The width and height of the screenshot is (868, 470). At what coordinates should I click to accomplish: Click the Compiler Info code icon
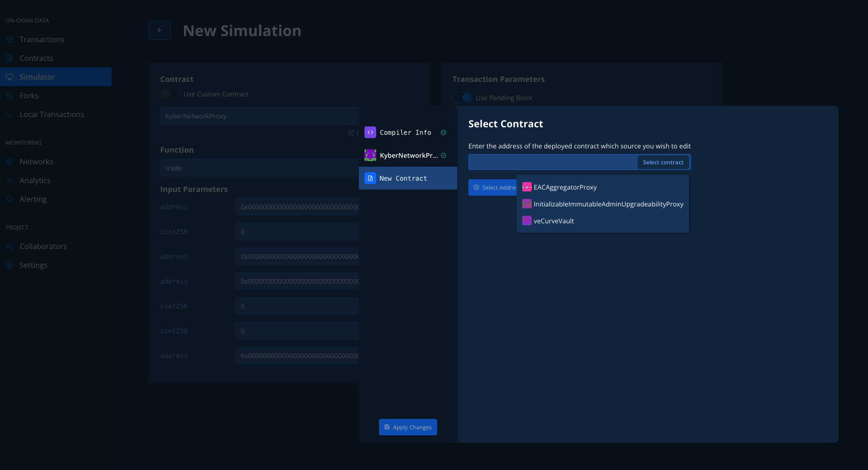370,132
